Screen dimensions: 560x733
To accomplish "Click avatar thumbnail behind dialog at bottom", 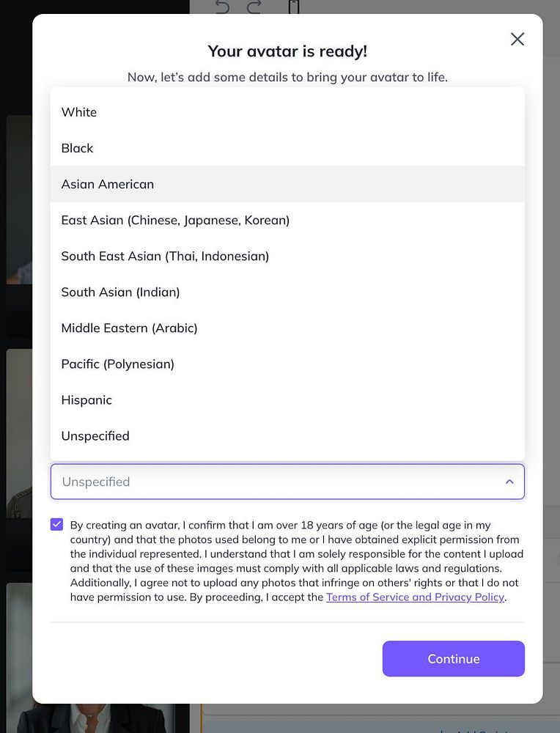I will (94, 718).
